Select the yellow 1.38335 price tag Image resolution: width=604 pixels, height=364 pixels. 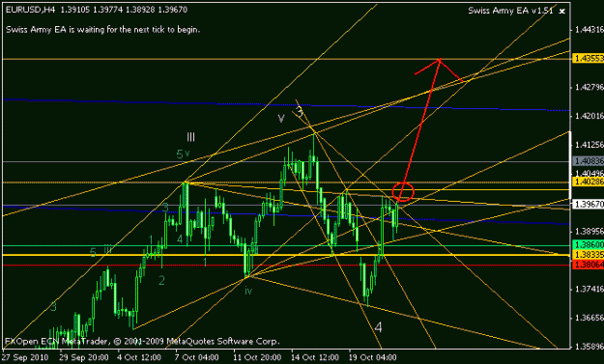coord(589,255)
